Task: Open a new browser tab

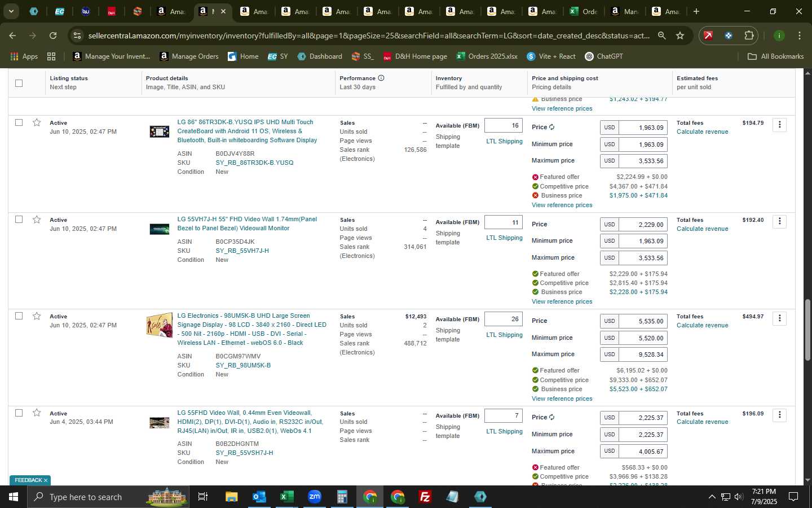Action: [x=696, y=11]
